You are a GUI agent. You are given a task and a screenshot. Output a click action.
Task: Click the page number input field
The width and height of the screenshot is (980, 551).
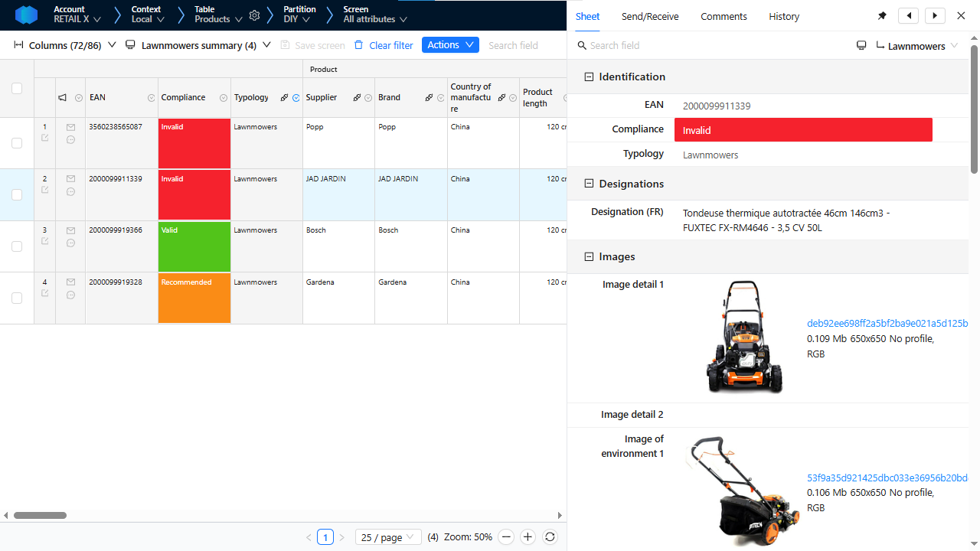click(x=325, y=536)
